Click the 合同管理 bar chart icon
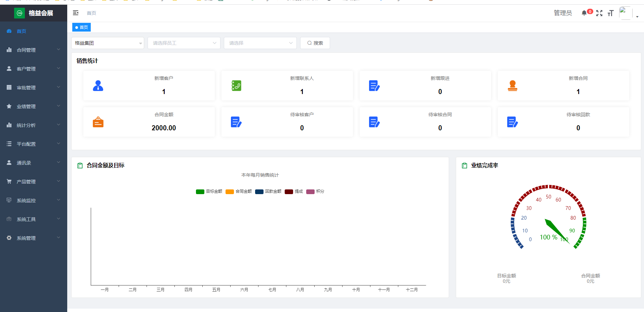This screenshot has height=312, width=644. coord(9,50)
